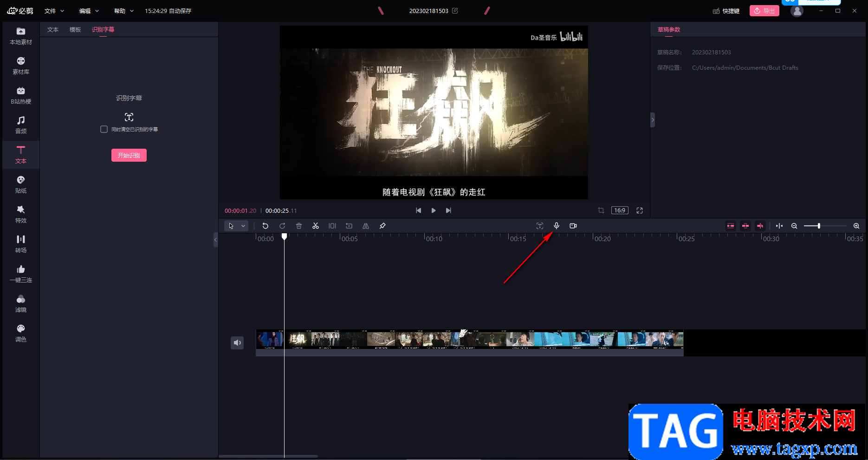Open the 帮助 menu
The image size is (868, 460).
(124, 11)
